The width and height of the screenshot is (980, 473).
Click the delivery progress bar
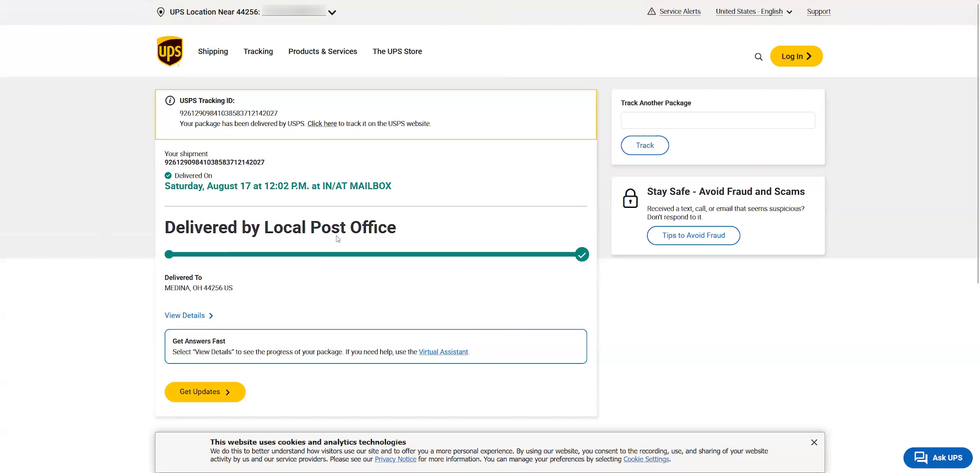pos(376,255)
